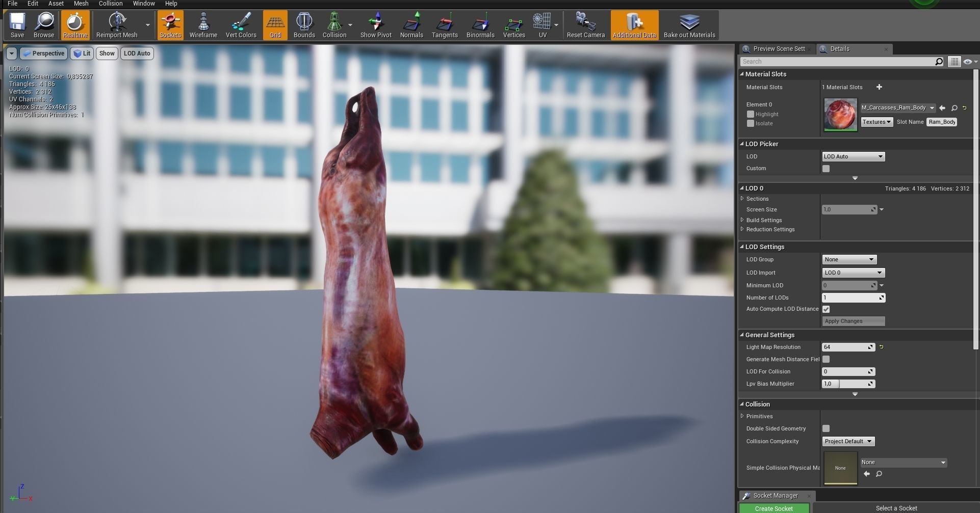Expand Build Settings
980x513 pixels.
pos(742,220)
